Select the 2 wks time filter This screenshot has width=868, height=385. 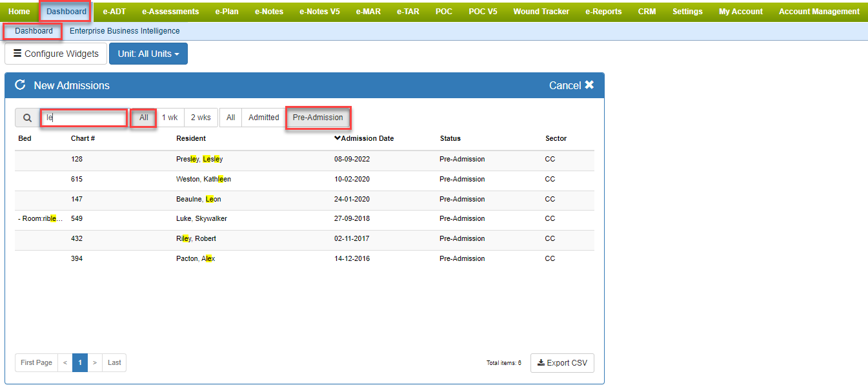pos(201,118)
